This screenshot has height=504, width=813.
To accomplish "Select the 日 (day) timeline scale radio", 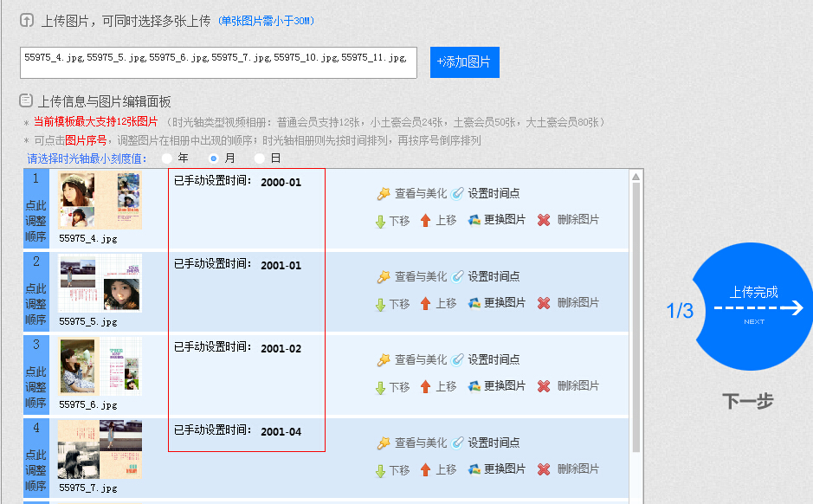I will [x=260, y=158].
